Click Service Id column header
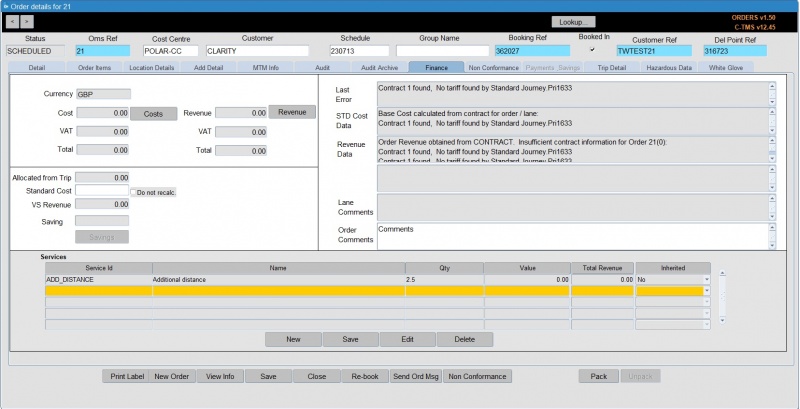800x409 pixels. click(98, 268)
